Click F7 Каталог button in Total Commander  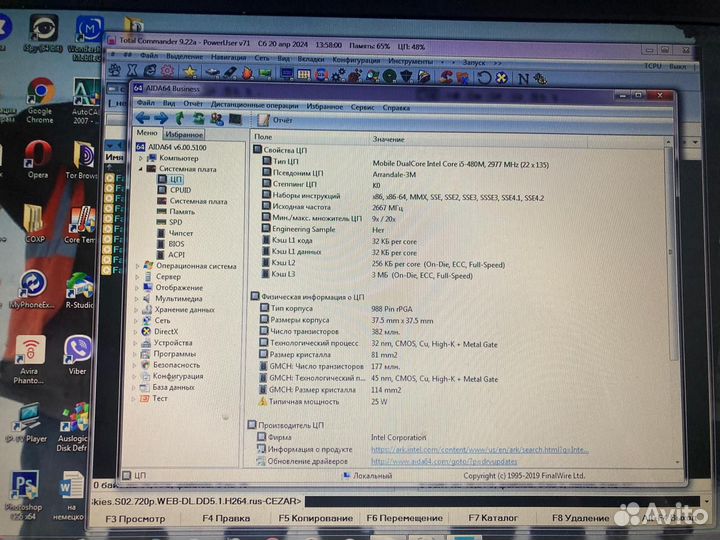click(493, 518)
